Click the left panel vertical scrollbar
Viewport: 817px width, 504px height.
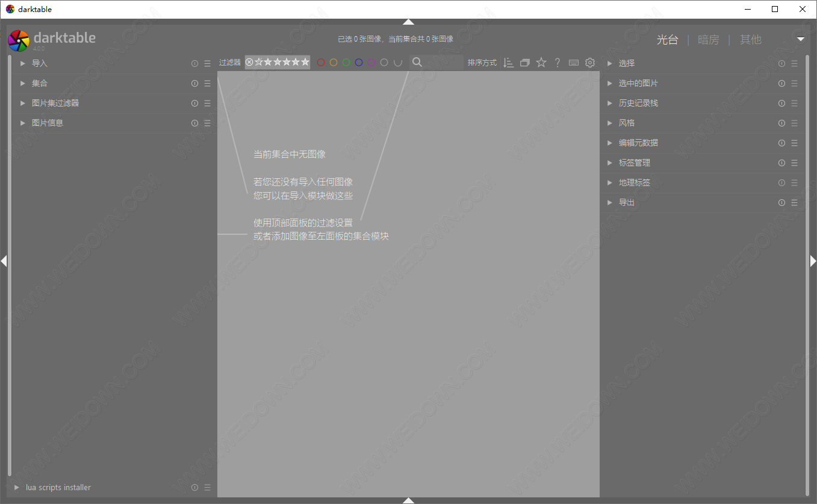click(10, 266)
